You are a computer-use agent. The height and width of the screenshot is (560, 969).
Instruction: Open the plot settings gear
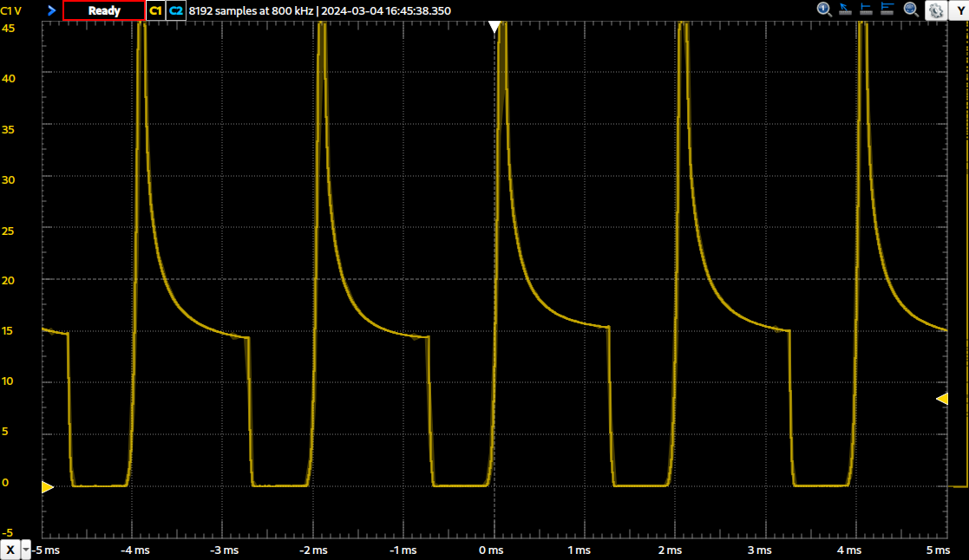pyautogui.click(x=936, y=10)
